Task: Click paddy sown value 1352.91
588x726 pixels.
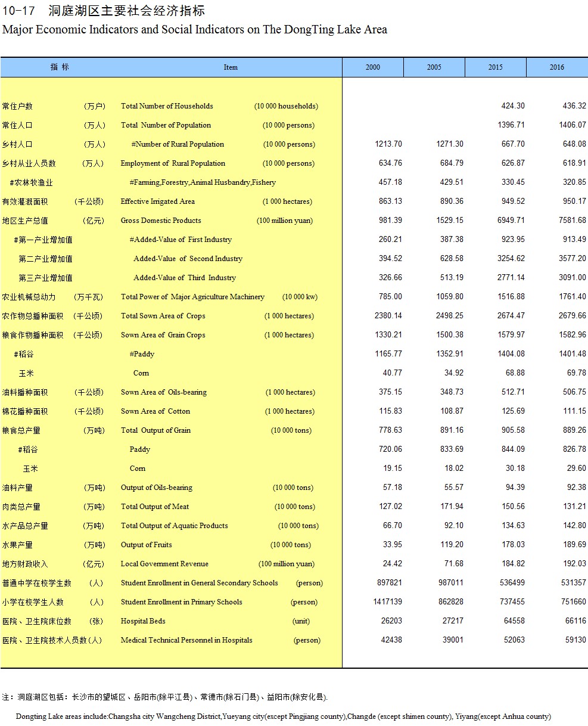Action: (x=450, y=354)
